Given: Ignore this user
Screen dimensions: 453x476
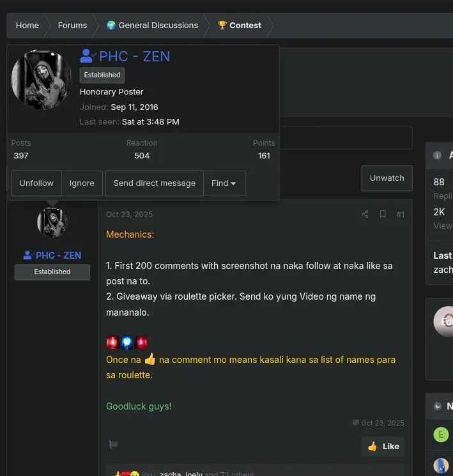Looking at the screenshot, I should pyautogui.click(x=82, y=183).
